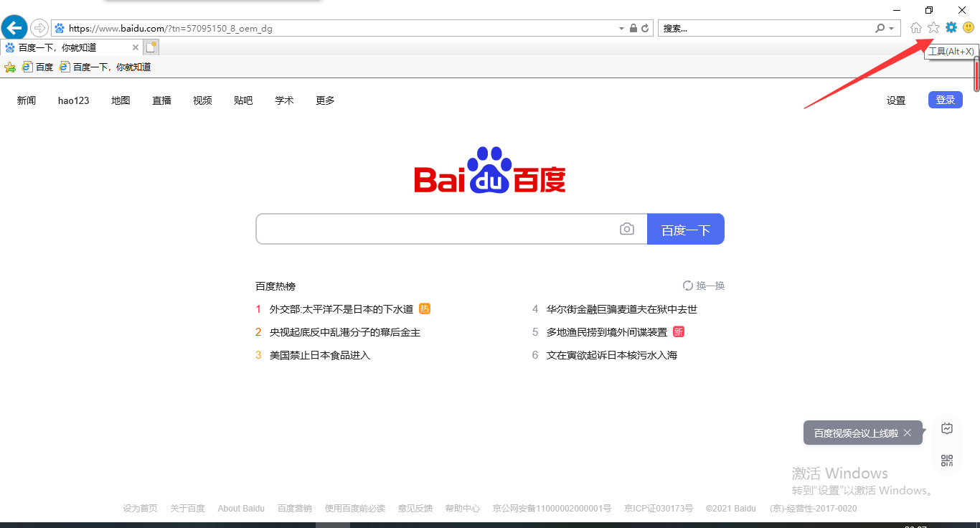The height and width of the screenshot is (528, 980).
Task: Click the blue 登录 button
Action: (x=945, y=100)
